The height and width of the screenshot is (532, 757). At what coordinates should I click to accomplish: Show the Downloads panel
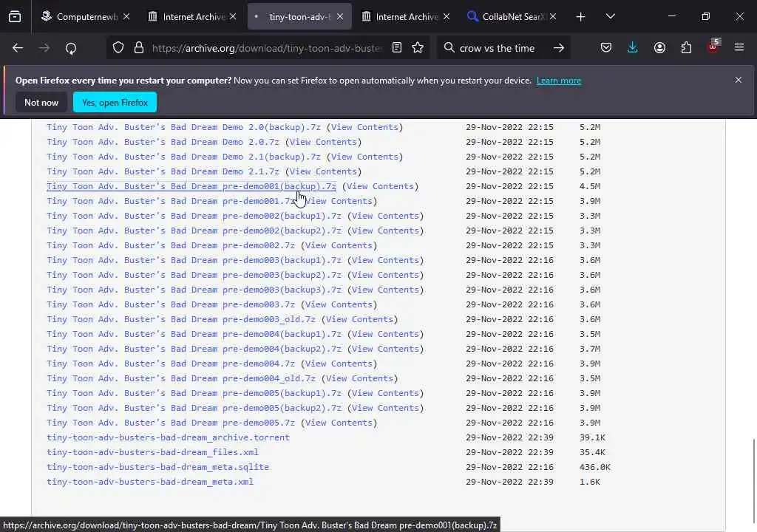point(633,48)
